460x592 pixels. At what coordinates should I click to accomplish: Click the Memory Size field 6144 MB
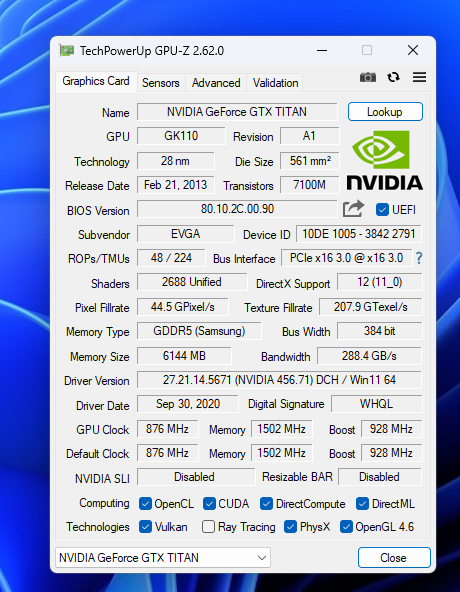click(184, 356)
